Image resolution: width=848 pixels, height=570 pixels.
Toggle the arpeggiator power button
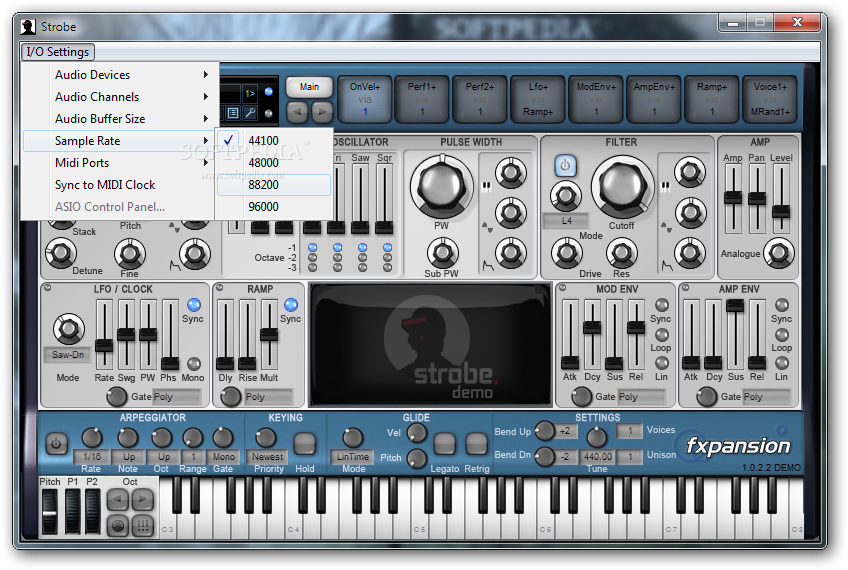pyautogui.click(x=56, y=445)
